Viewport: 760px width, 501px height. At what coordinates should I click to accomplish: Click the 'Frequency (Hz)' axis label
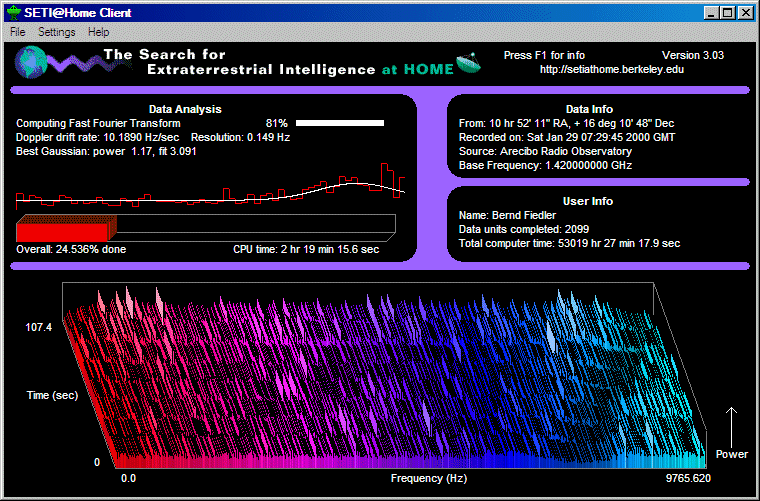429,479
